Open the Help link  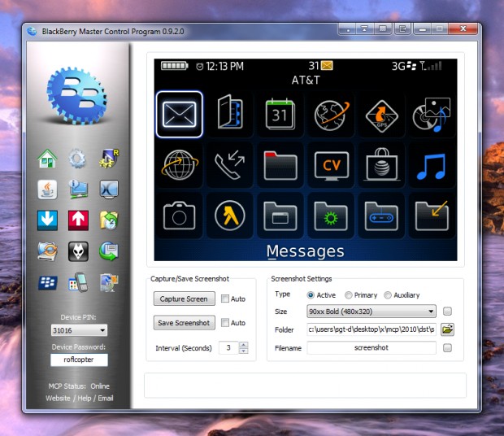click(x=85, y=398)
